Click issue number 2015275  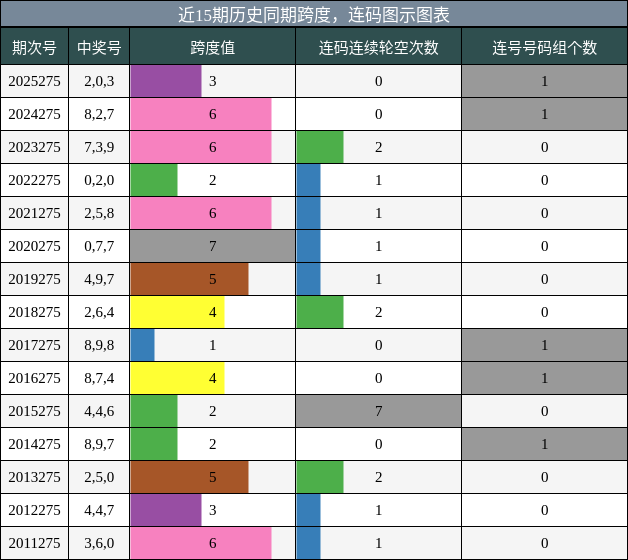point(34,411)
